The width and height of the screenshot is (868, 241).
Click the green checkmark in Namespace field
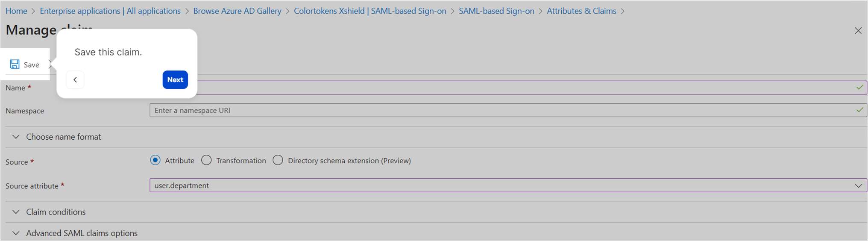tap(859, 110)
